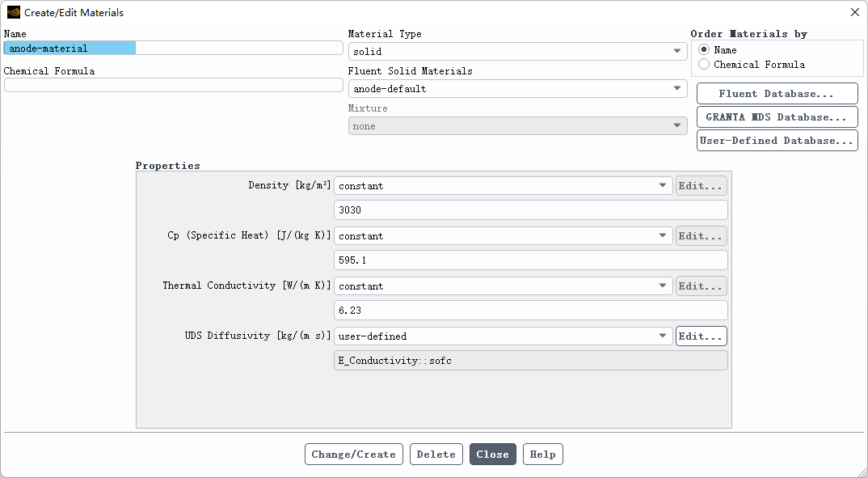This screenshot has width=868, height=478.
Task: Open the Thermal Conductivity method dropdown
Action: point(503,286)
